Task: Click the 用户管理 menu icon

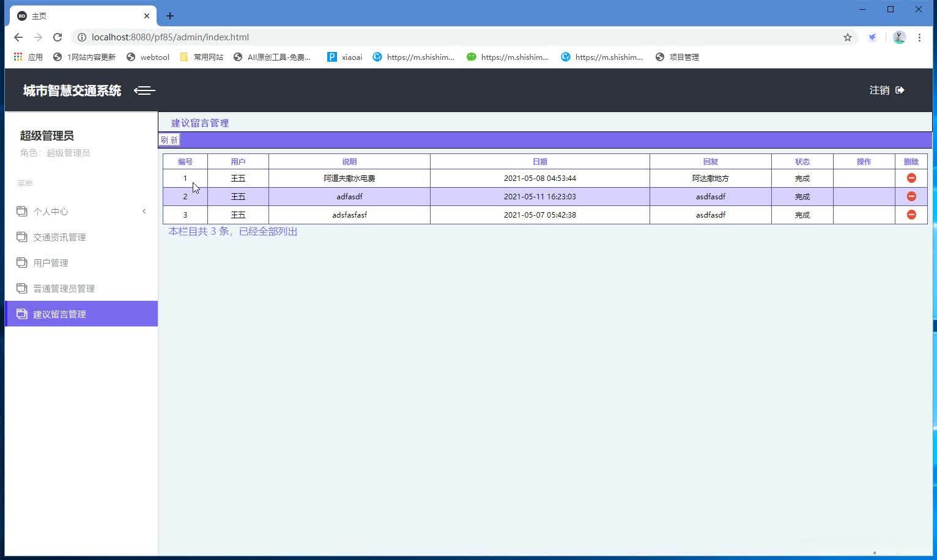Action: [x=22, y=262]
